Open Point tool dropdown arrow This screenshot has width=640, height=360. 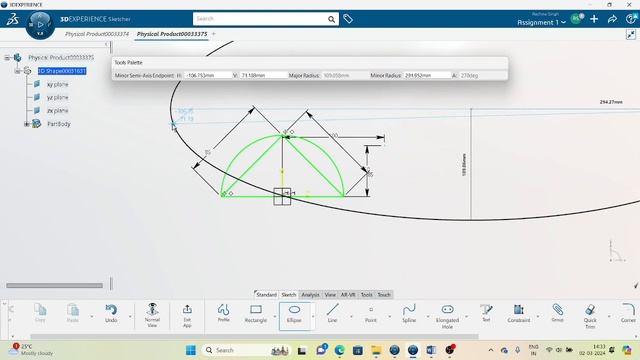point(389,316)
